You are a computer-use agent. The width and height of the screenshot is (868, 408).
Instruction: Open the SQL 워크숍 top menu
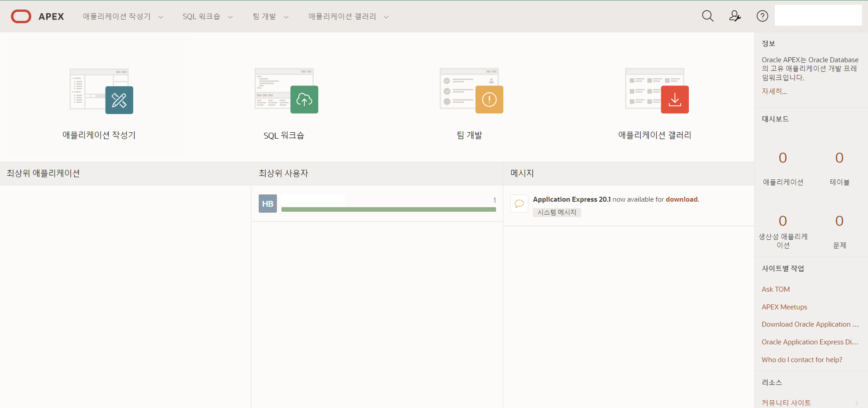coord(201,16)
